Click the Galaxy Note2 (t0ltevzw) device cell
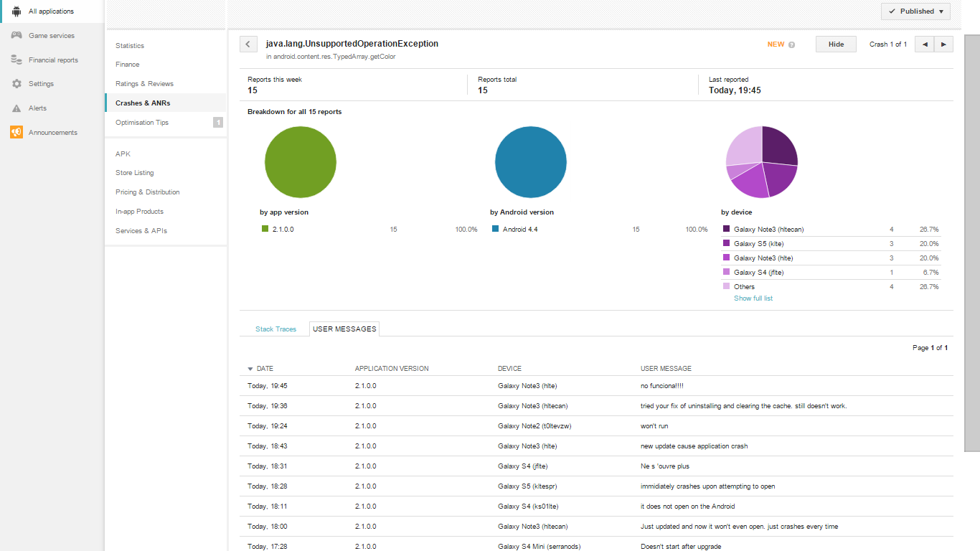980x551 pixels. tap(534, 426)
